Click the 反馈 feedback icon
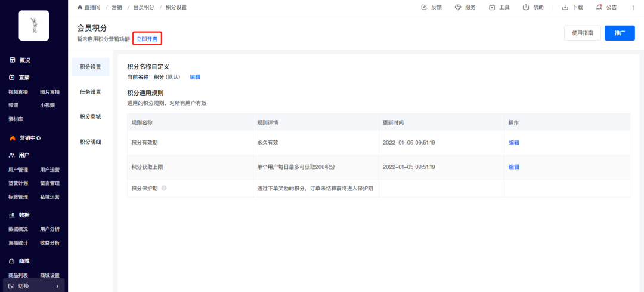644x292 pixels. point(424,7)
